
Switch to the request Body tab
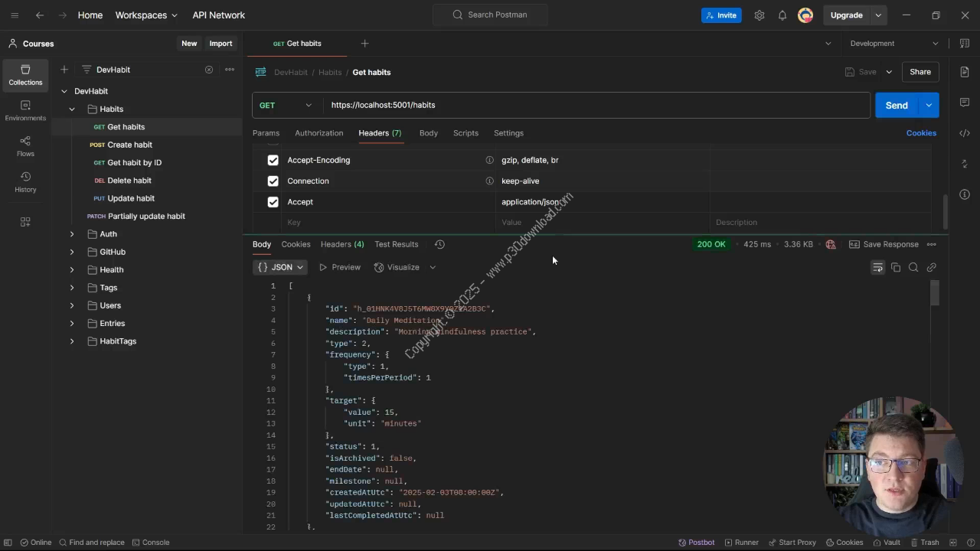point(429,133)
